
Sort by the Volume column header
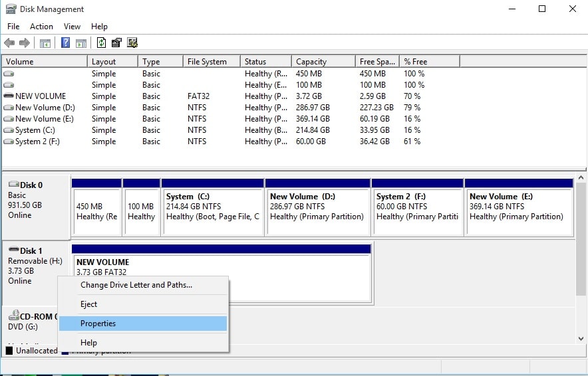pyautogui.click(x=45, y=61)
